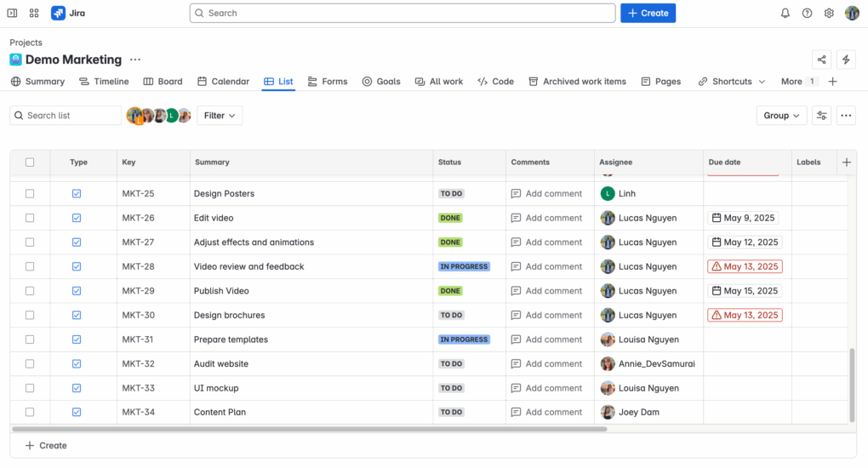The image size is (868, 468).
Task: Click the Search list field
Action: pos(66,115)
